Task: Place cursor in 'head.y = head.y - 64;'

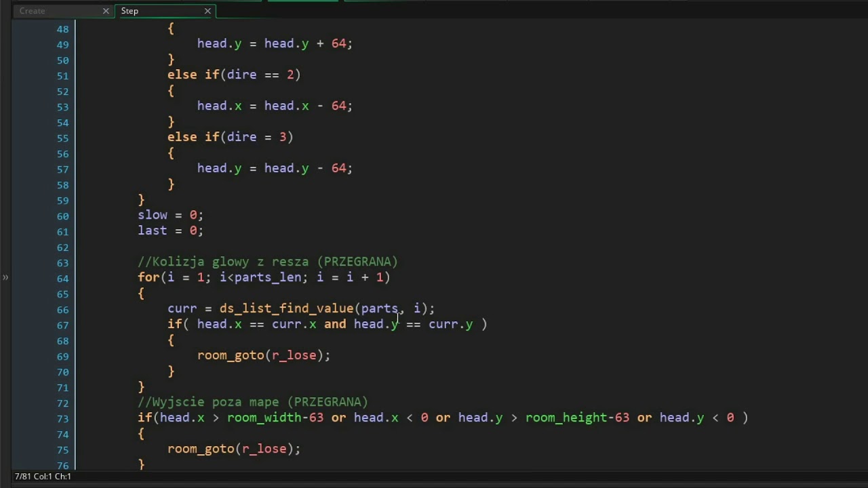Action: [x=275, y=168]
